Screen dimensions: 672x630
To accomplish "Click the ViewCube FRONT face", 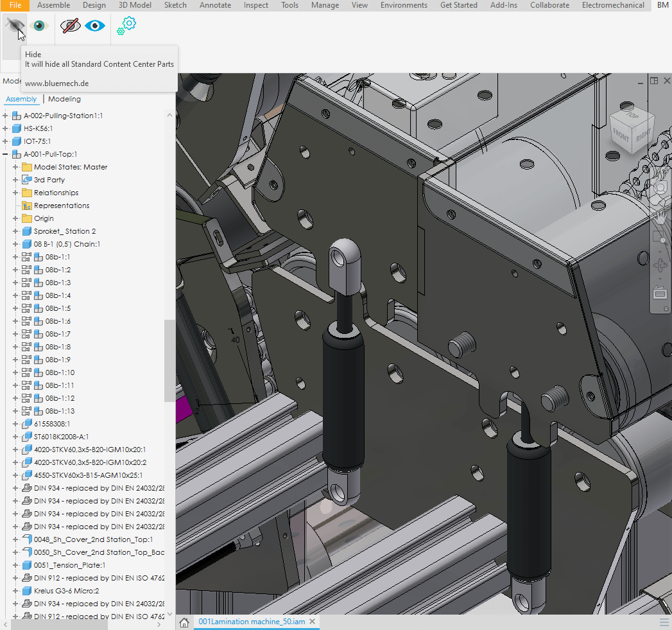I will (621, 134).
